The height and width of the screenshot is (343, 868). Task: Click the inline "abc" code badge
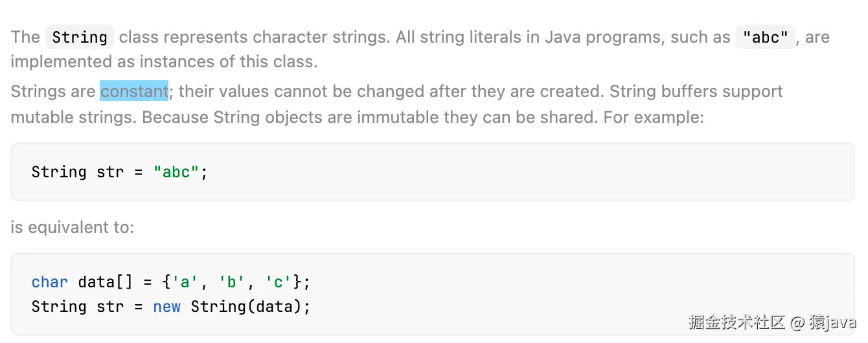[765, 37]
